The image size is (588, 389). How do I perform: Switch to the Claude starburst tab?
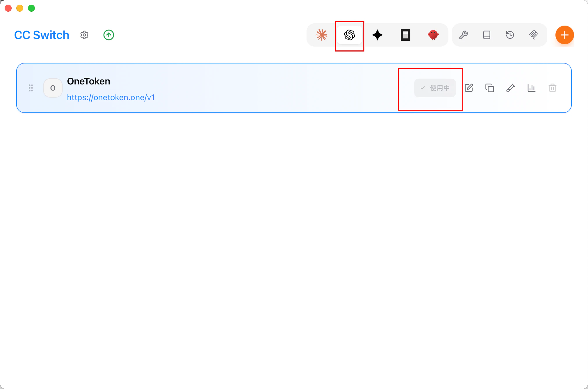point(322,35)
